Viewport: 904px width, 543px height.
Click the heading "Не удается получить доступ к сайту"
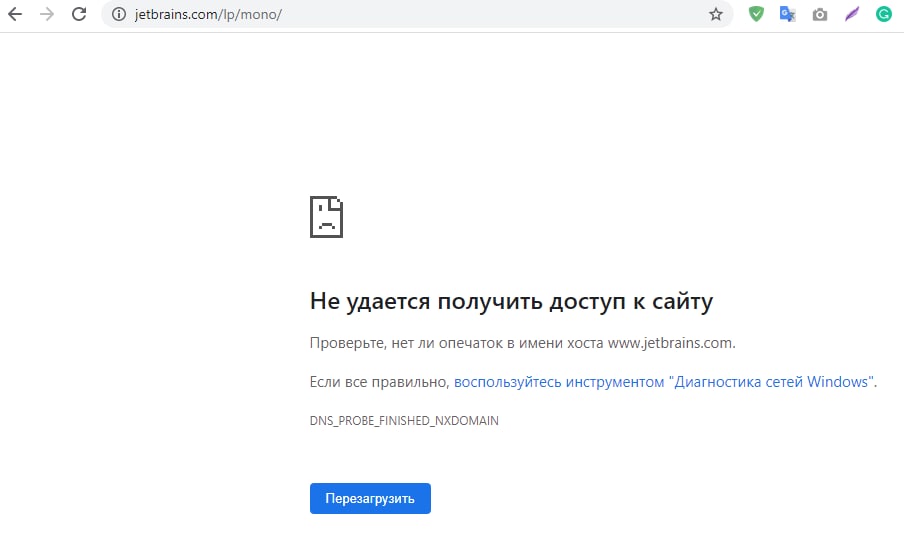(x=511, y=301)
